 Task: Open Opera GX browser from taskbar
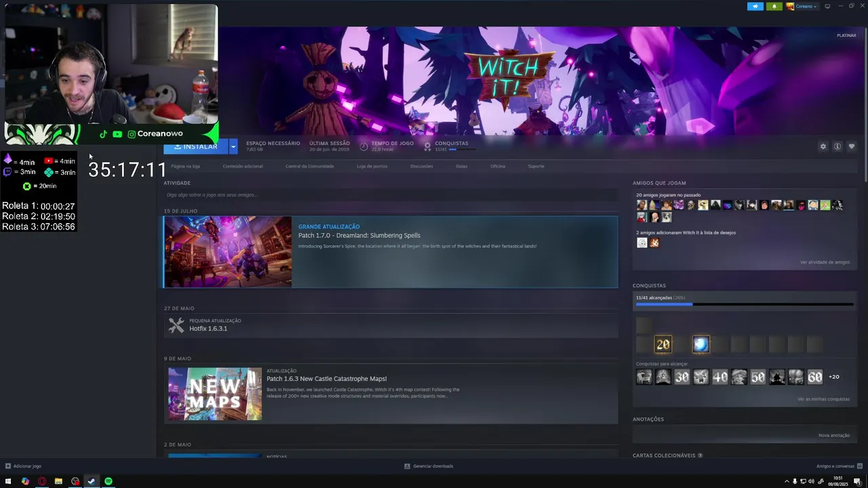coord(42,481)
